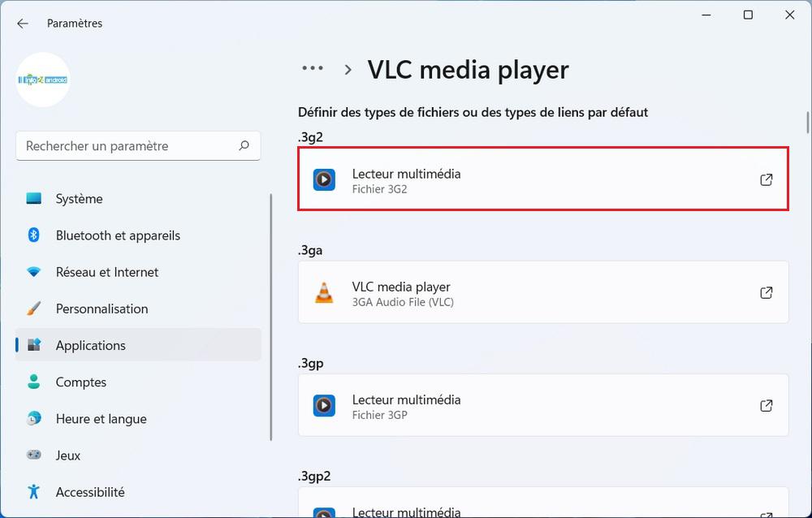
Task: Click Lecteur multimédia icon in .3gp row
Action: [324, 406]
